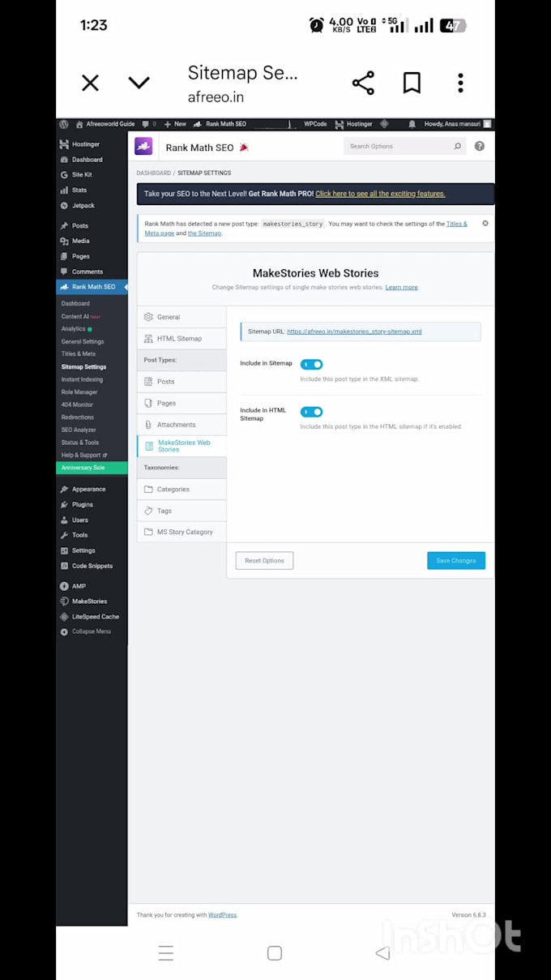Dismiss the new post type notice
551x980 pixels.
point(485,223)
